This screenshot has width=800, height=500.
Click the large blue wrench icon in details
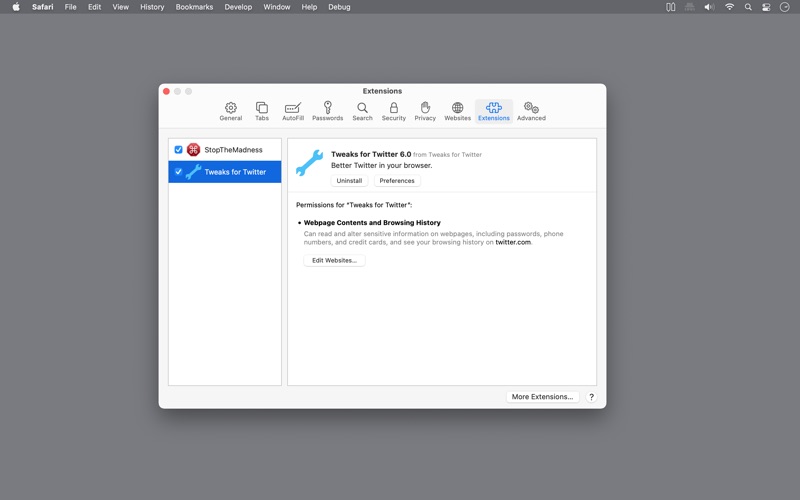click(x=309, y=163)
